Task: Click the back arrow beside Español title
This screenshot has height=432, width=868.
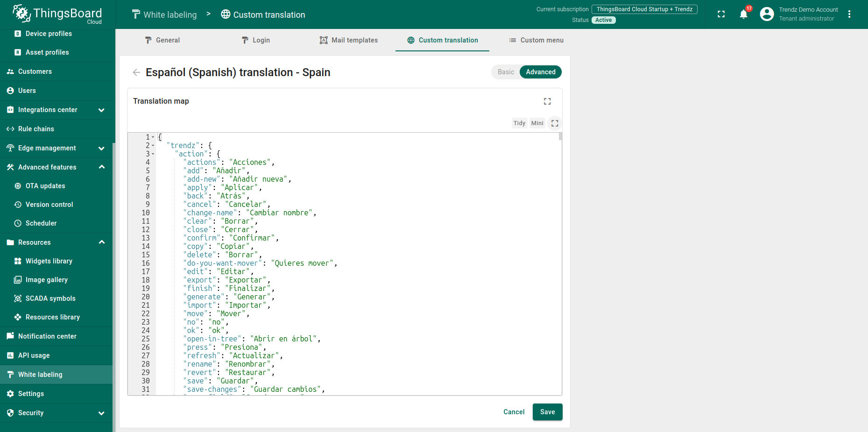Action: click(136, 72)
